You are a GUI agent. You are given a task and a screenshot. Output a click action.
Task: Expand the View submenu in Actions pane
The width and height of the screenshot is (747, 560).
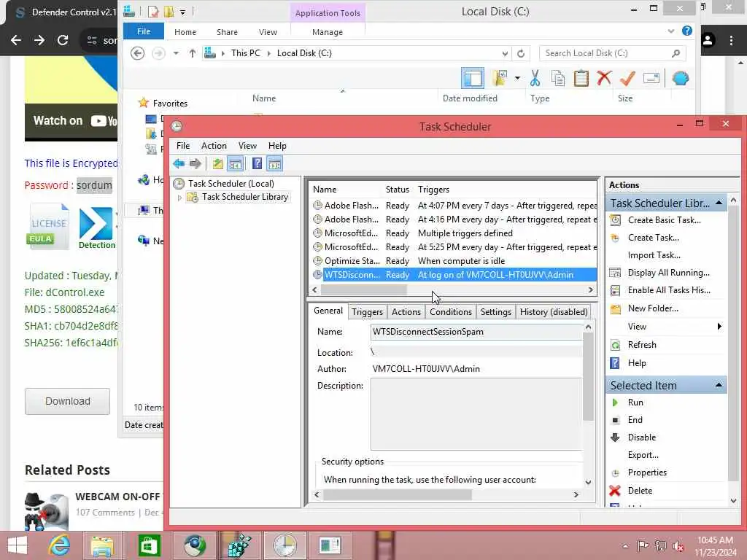(719, 326)
